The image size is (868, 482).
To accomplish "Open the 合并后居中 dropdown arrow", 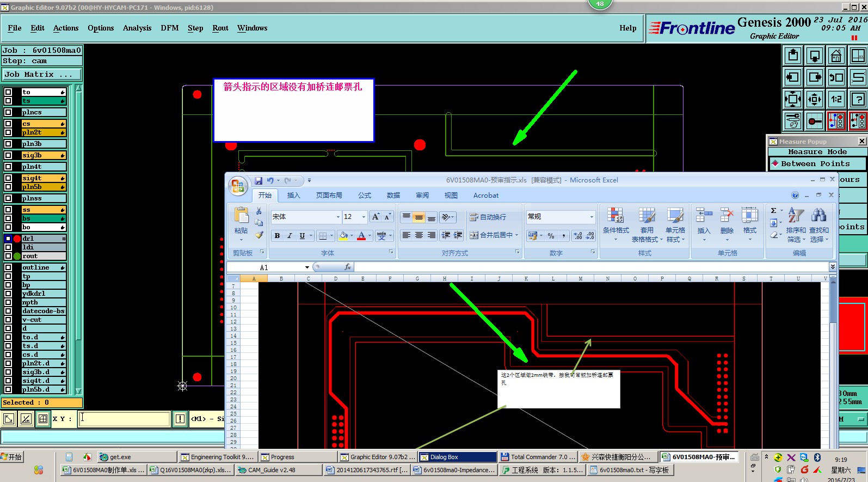I will pyautogui.click(x=516, y=235).
